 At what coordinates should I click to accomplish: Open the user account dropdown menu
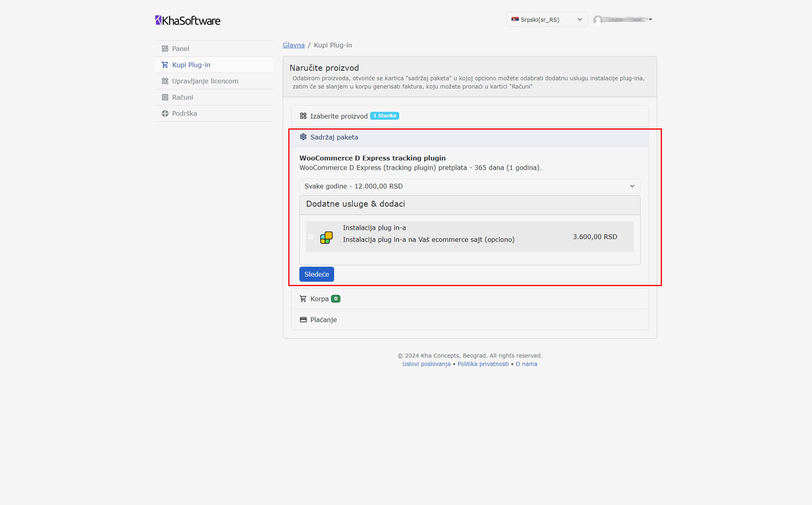(622, 19)
